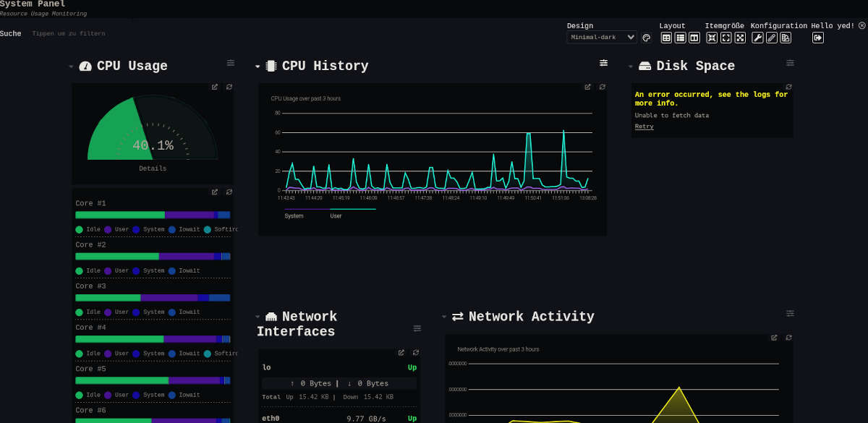Click the Core #3 usage bar
The image size is (868, 423).
click(153, 298)
